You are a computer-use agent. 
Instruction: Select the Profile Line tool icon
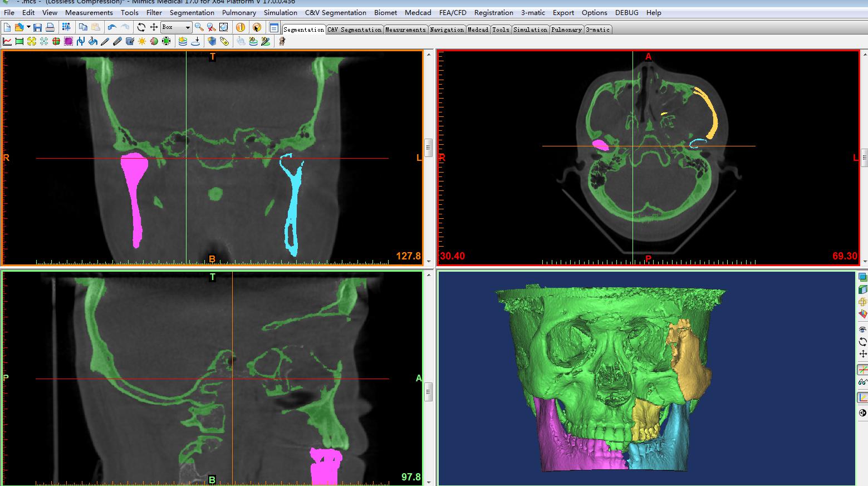7,41
